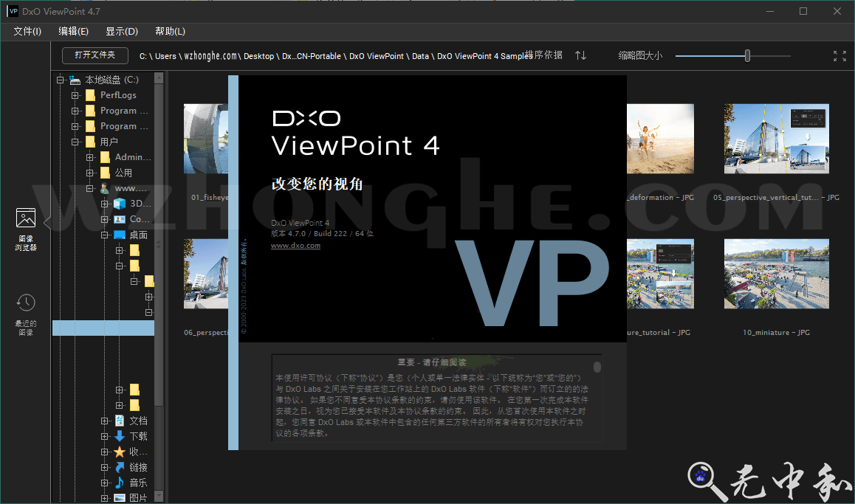Open the 帮助 help menu
855x504 pixels.
[x=169, y=31]
